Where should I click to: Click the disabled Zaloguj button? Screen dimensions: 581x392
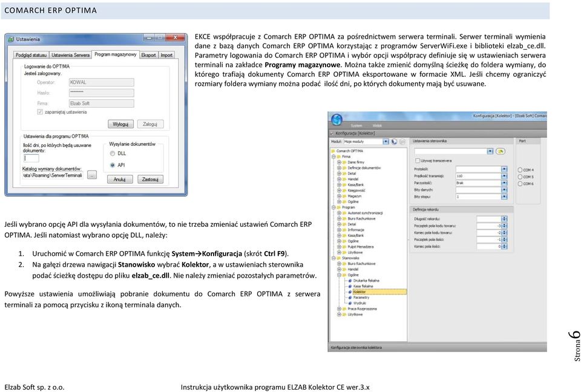pyautogui.click(x=150, y=124)
